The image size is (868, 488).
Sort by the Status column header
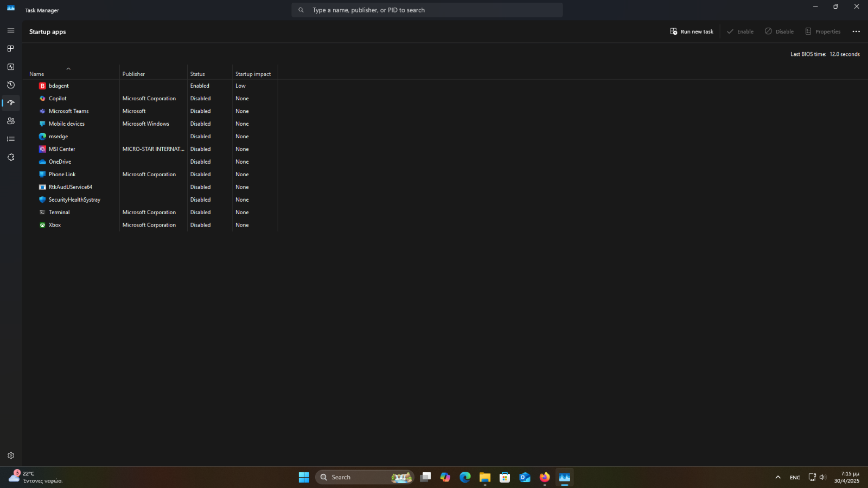pos(197,74)
